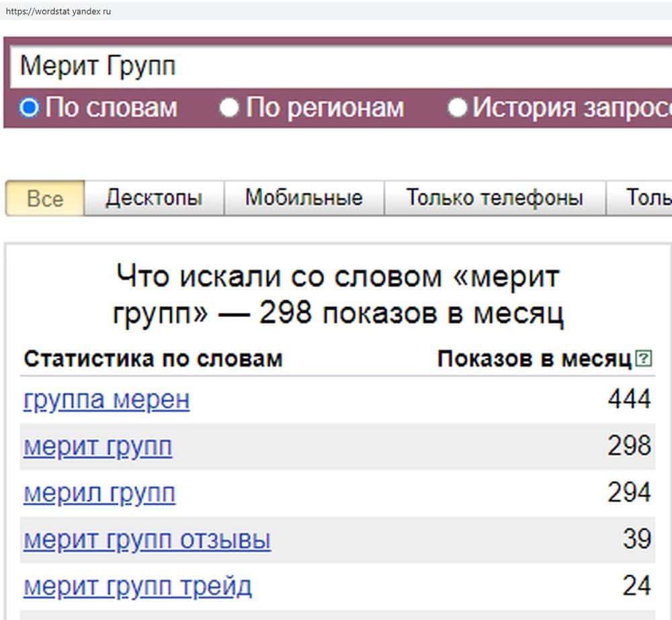Open the мерит групп отзывы link
This screenshot has height=620, width=672.
(x=147, y=540)
